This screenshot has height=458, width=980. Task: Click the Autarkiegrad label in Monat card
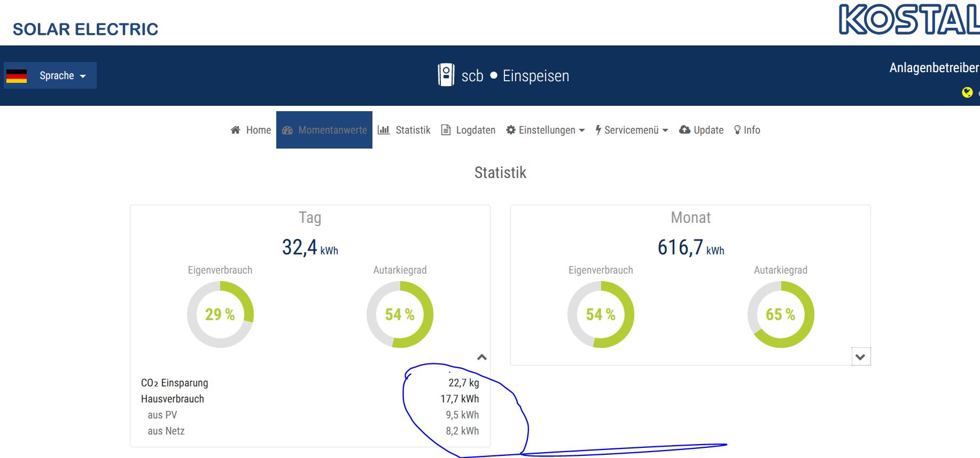tap(781, 270)
